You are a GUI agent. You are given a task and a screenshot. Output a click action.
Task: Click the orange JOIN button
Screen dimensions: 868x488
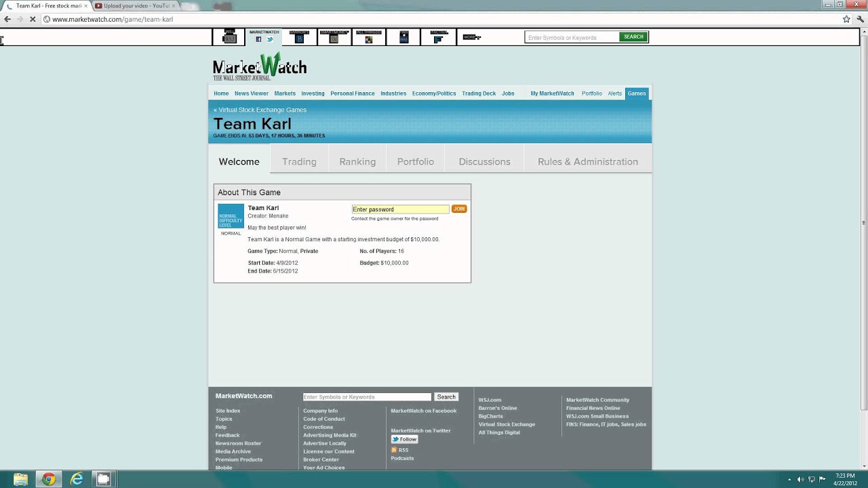click(x=459, y=209)
